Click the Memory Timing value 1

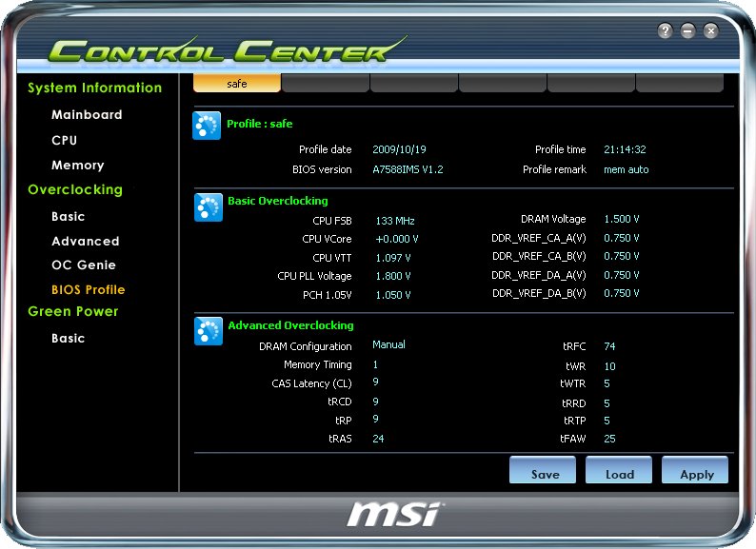375,364
